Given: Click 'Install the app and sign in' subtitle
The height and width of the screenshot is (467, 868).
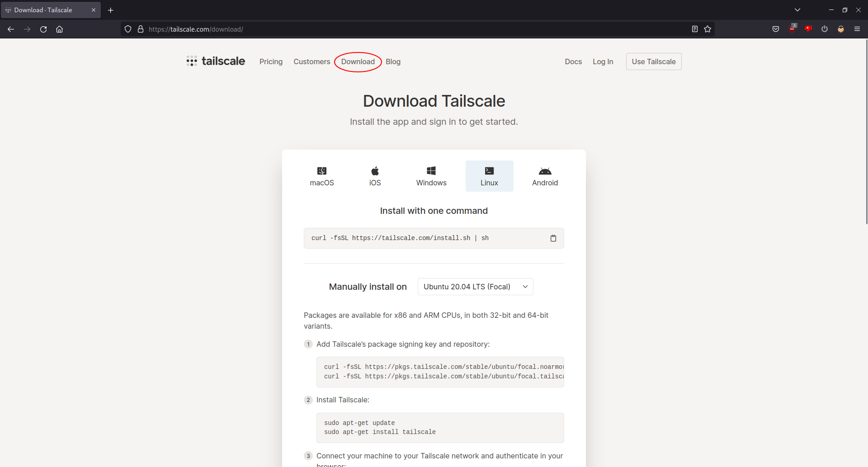Looking at the screenshot, I should pyautogui.click(x=434, y=122).
